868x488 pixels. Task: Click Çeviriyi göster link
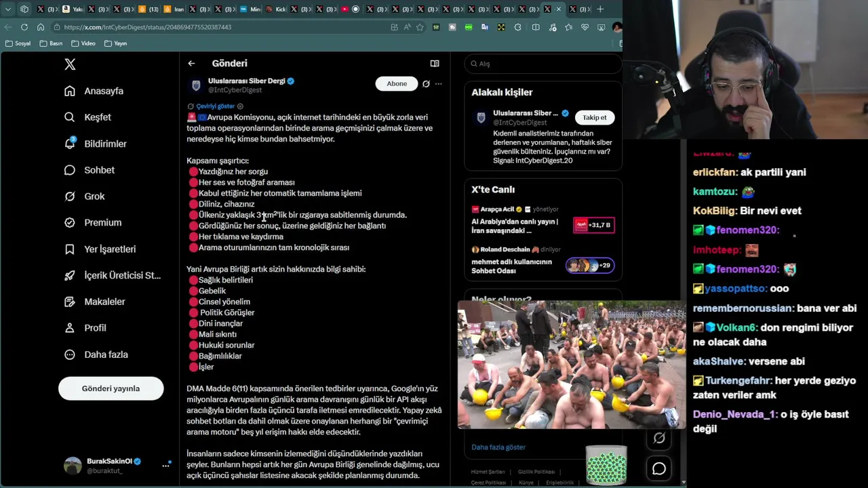(215, 106)
